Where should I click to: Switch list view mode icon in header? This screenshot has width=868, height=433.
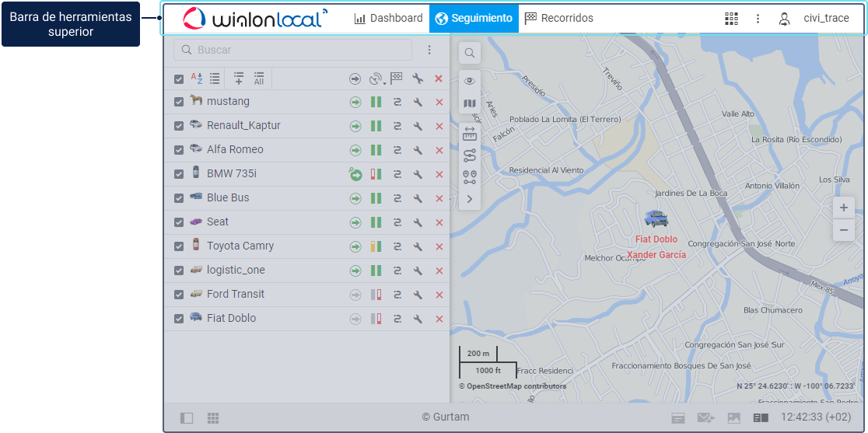pos(215,79)
